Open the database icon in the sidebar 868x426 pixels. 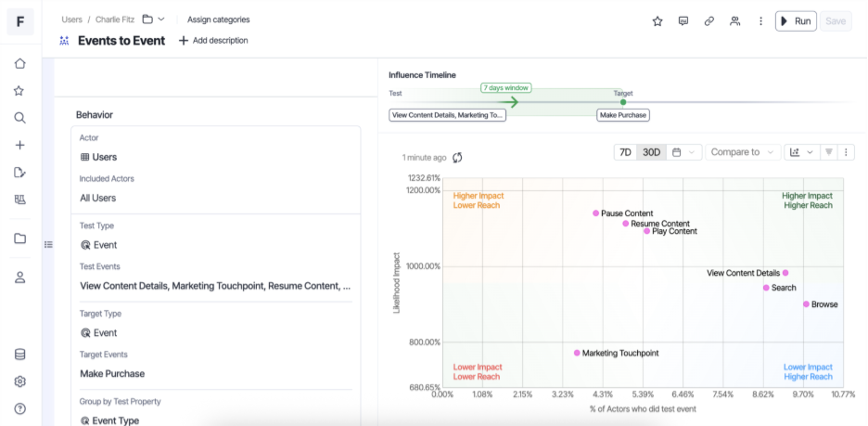click(x=19, y=355)
